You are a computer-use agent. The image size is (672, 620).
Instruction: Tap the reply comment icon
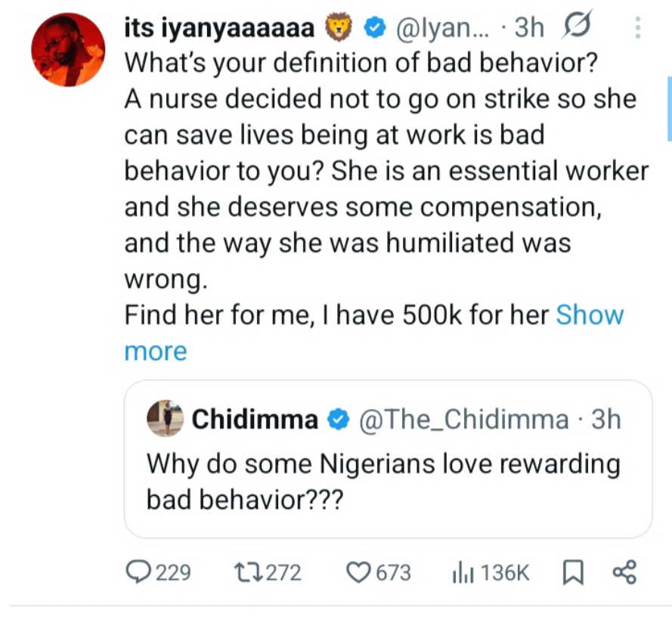139,573
